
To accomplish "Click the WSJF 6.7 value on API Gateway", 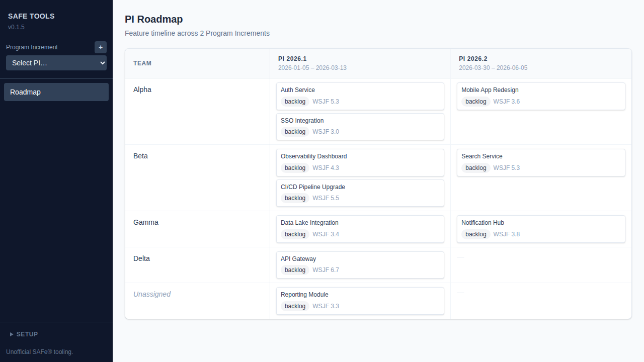I will pos(326,270).
